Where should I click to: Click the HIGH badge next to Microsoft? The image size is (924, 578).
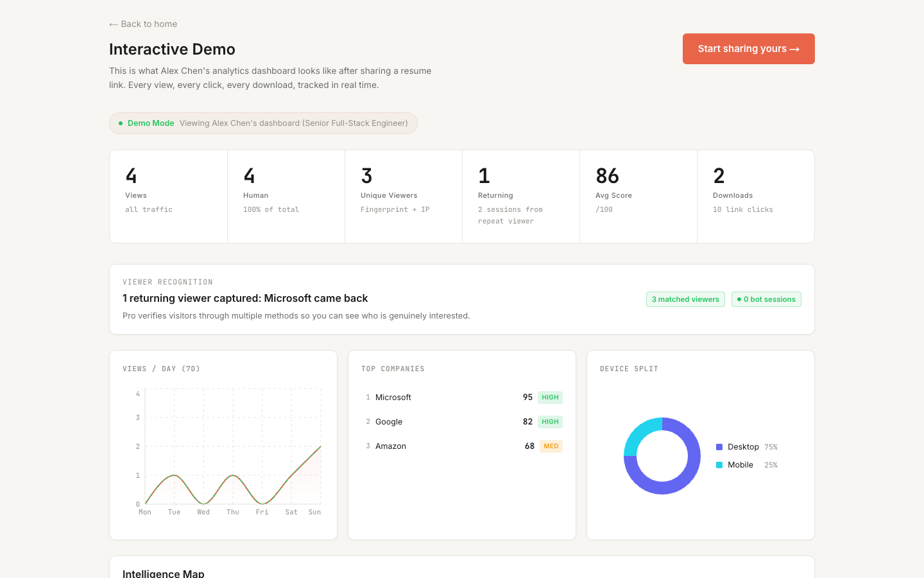click(x=550, y=397)
